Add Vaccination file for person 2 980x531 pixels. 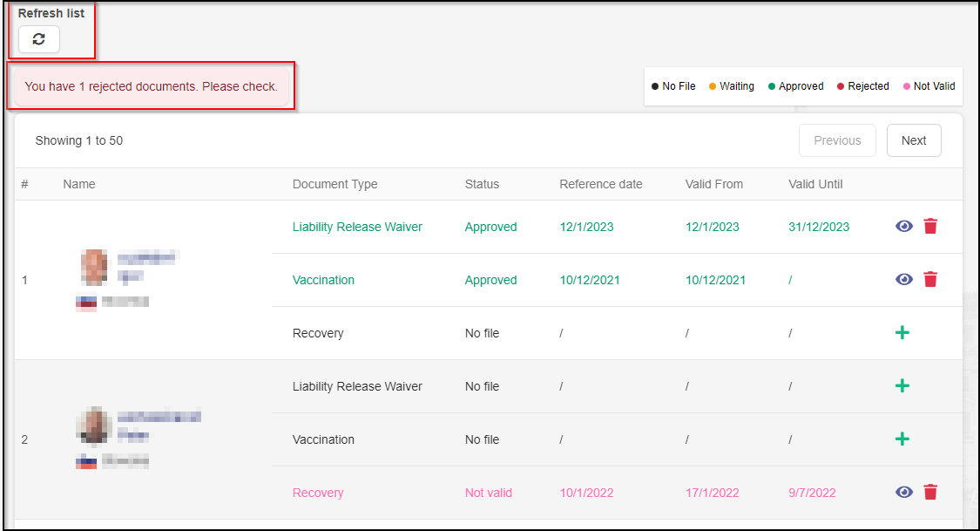click(x=902, y=439)
